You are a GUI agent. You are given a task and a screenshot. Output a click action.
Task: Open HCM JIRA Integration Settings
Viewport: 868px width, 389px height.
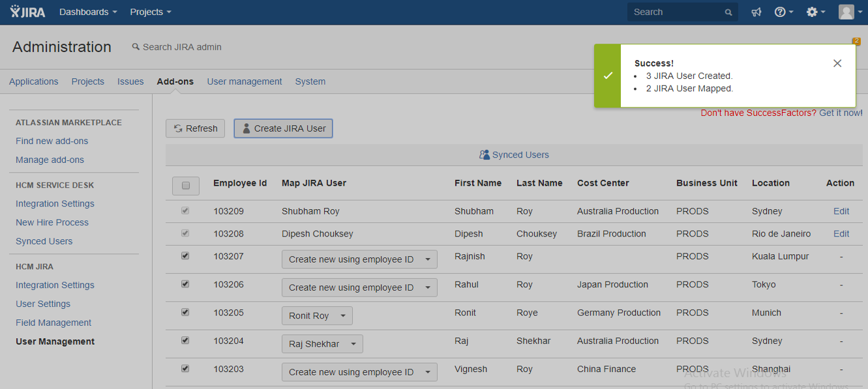tap(55, 285)
